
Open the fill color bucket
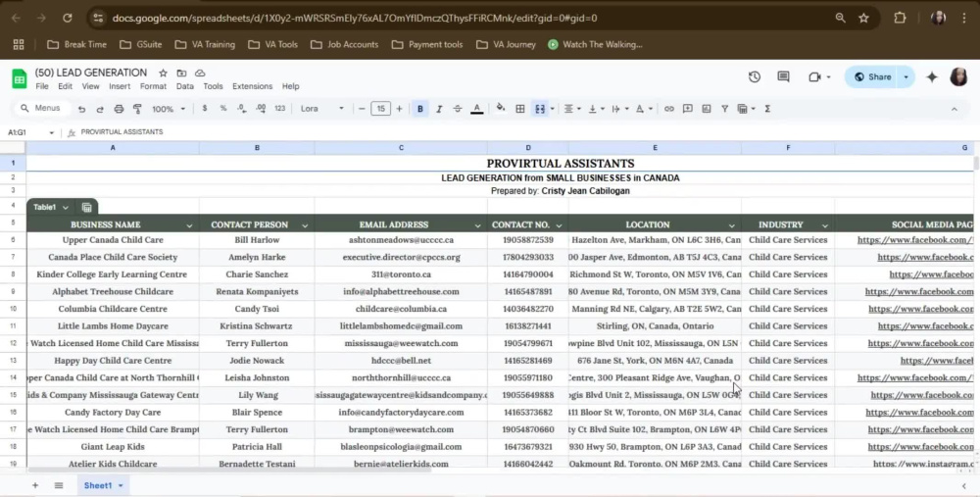(501, 109)
